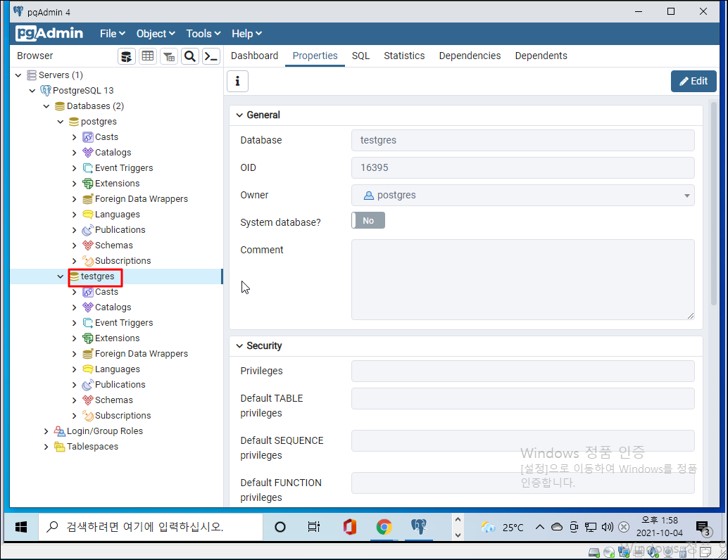
Task: Expand Login/Group Roles node
Action: (x=46, y=431)
